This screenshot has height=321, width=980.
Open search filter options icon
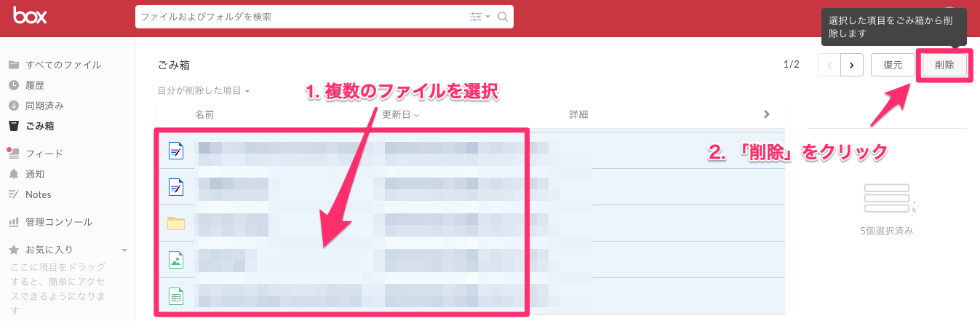(x=479, y=17)
